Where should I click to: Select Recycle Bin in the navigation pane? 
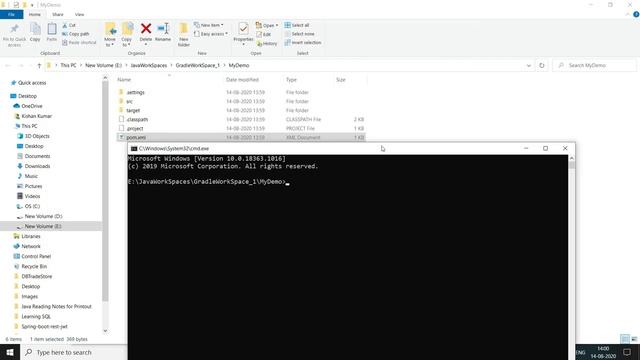coord(34,266)
